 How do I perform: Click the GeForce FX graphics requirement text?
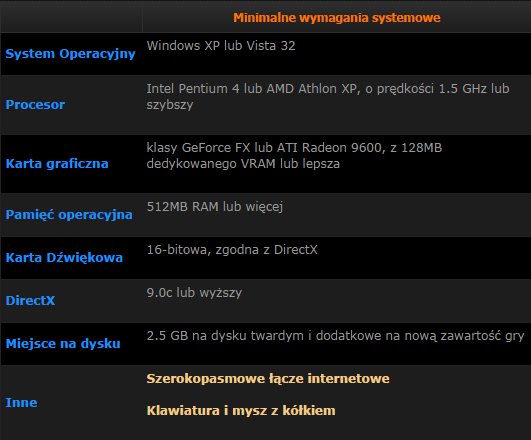click(294, 148)
